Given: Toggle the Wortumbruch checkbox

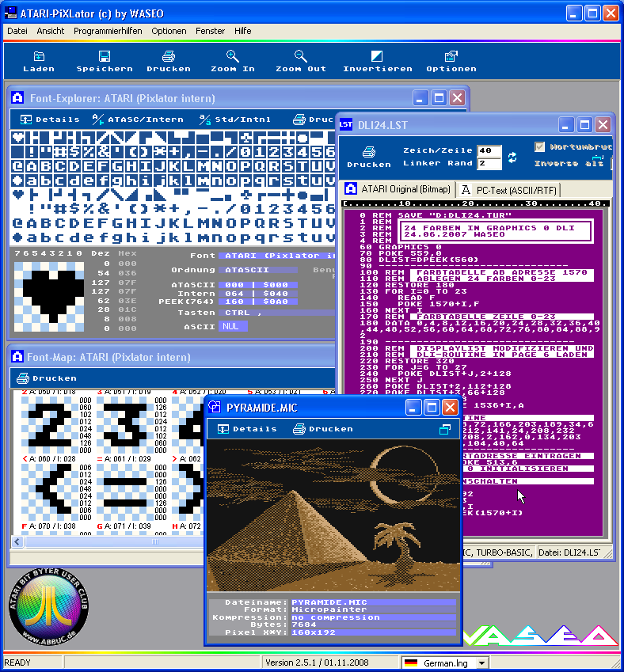Looking at the screenshot, I should pos(539,146).
